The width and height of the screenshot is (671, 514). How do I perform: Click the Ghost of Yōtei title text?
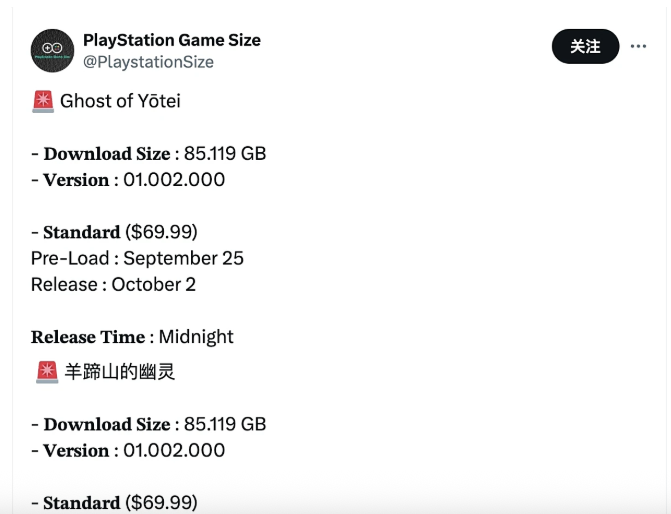click(x=120, y=101)
